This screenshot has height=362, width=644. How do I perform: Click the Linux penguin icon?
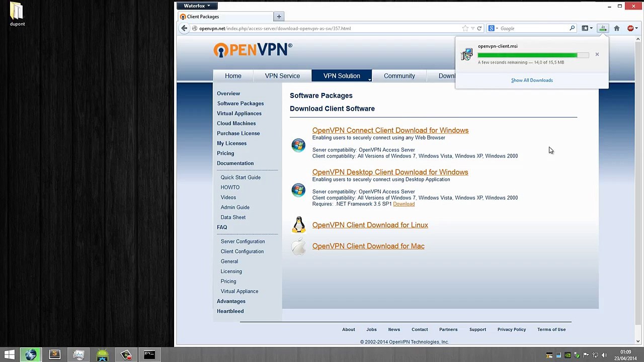(x=299, y=225)
